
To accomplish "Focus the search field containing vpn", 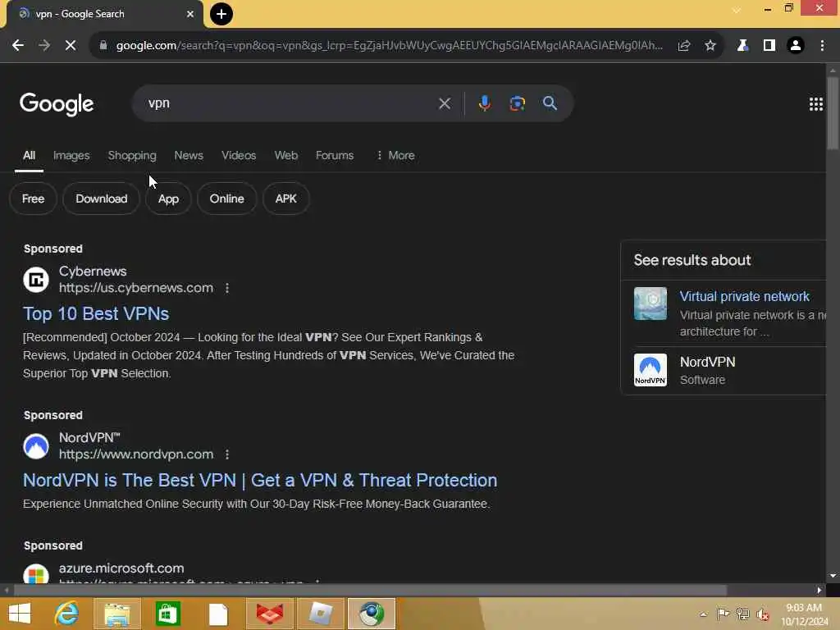I will 290,103.
